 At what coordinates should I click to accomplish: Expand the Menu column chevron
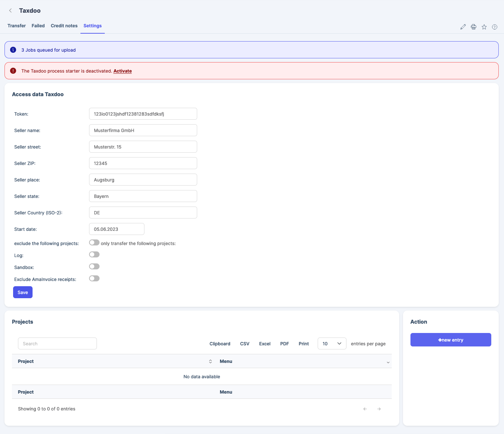(x=388, y=362)
